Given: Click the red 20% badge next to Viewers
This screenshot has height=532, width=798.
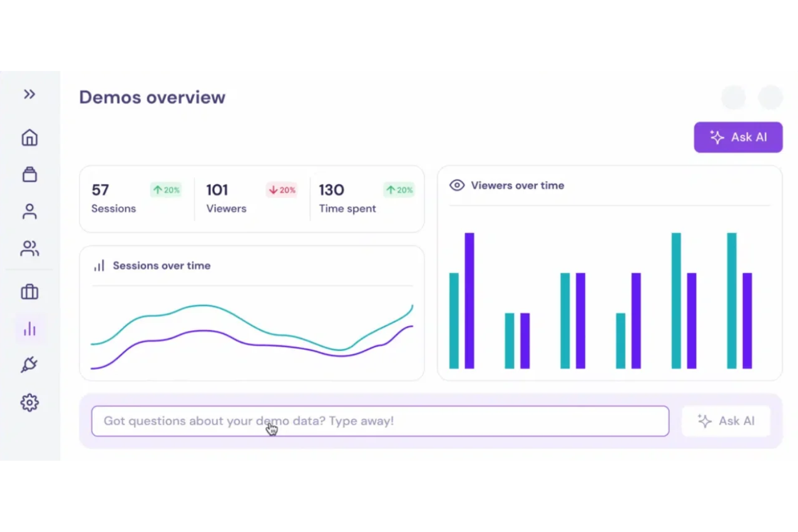Looking at the screenshot, I should pos(281,190).
